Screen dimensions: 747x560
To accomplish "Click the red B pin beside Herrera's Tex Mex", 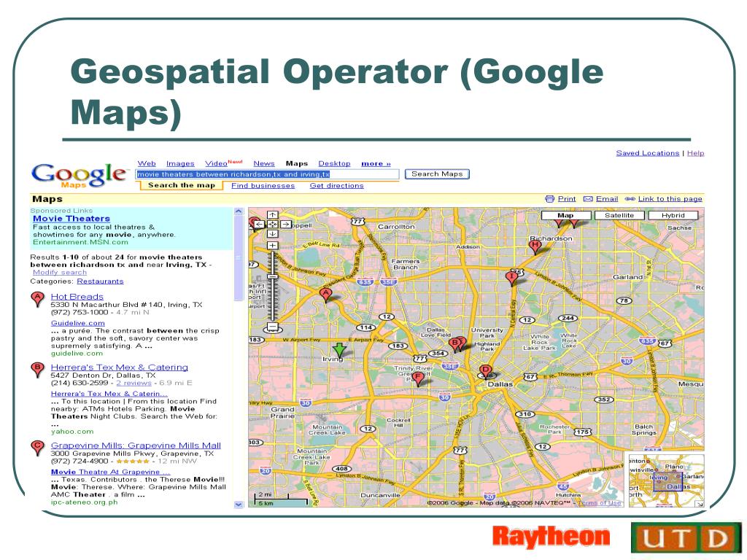I will tap(37, 370).
